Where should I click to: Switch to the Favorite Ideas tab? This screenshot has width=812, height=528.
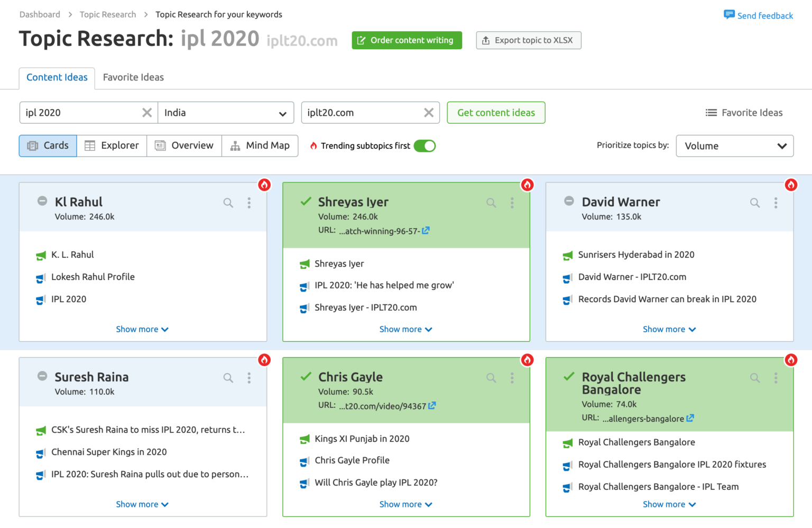pyautogui.click(x=133, y=77)
